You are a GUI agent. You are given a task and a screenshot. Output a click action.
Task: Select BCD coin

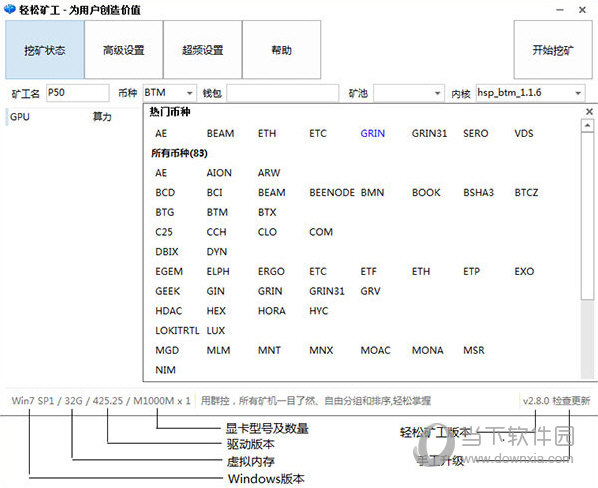(x=165, y=193)
